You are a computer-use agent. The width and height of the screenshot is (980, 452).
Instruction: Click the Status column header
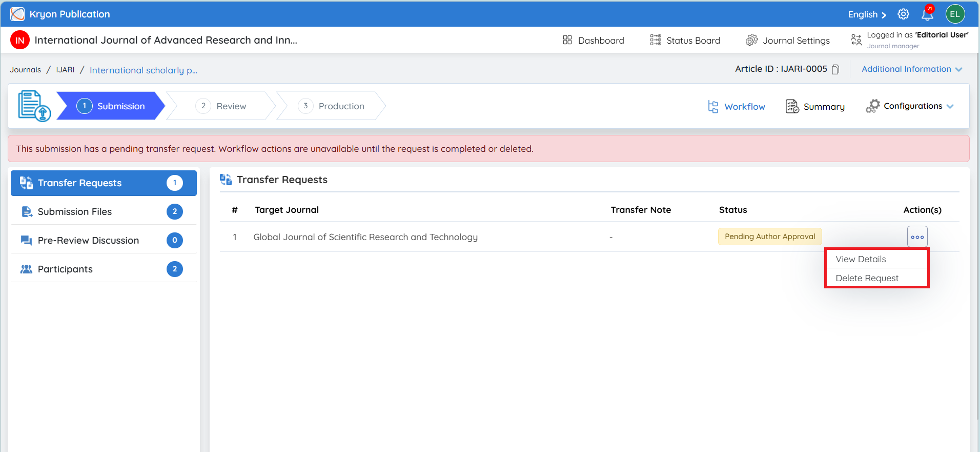click(733, 210)
